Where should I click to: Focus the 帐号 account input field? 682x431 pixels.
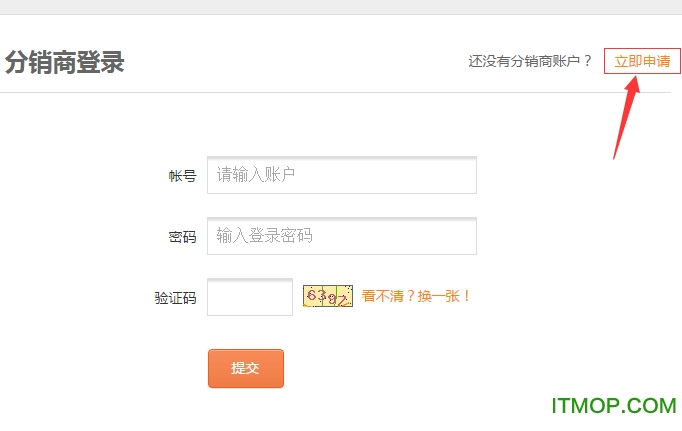(342, 175)
